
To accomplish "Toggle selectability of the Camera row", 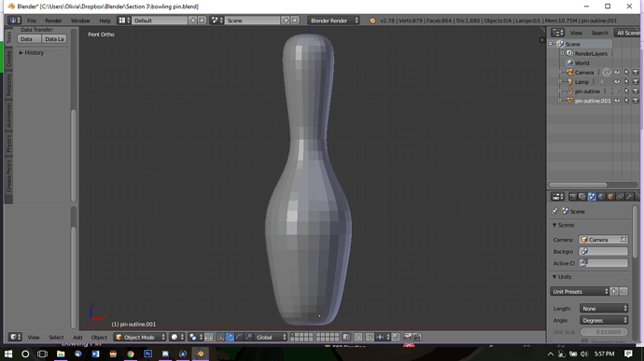I will click(x=626, y=72).
